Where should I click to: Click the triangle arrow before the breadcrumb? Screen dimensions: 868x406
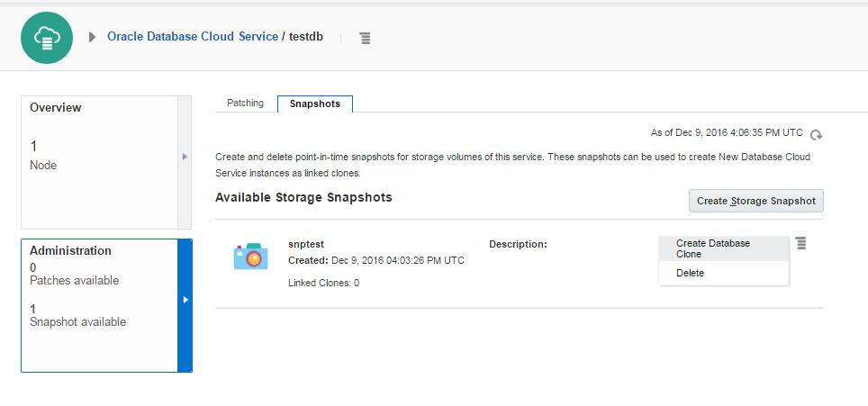tap(92, 37)
